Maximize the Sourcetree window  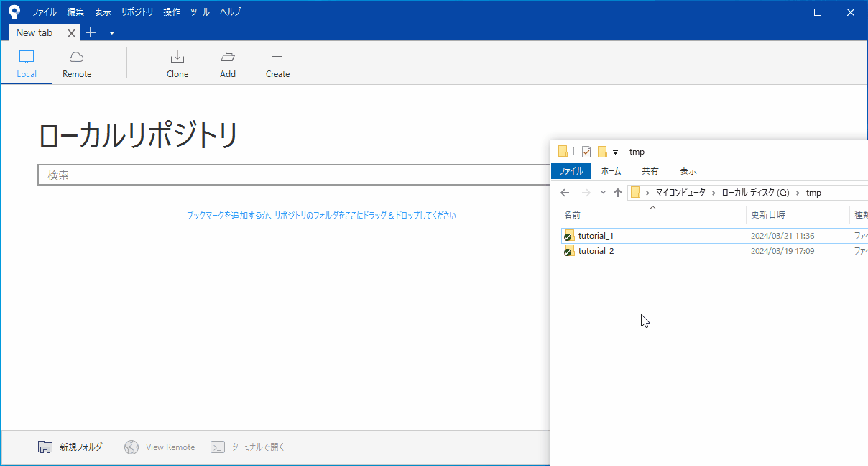pos(818,12)
